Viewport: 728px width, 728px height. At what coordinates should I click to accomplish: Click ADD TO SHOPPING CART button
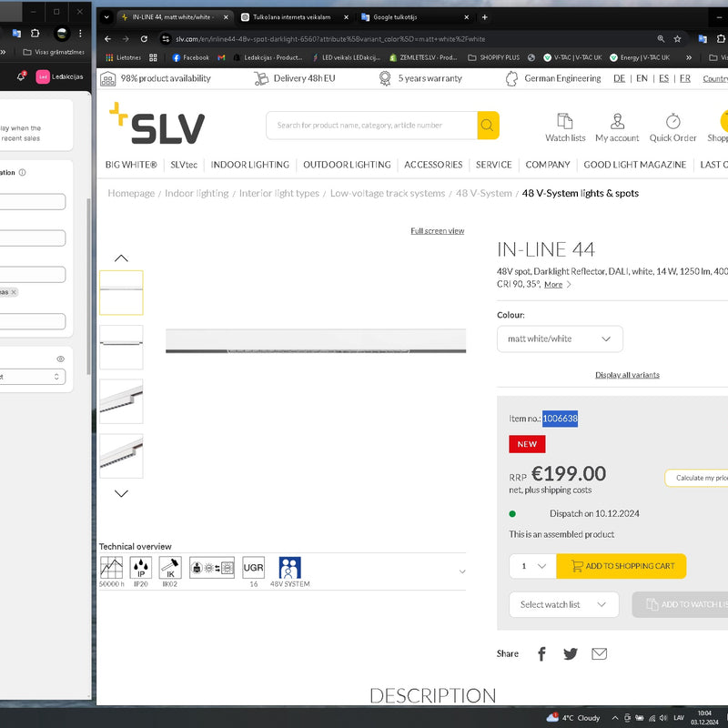(x=622, y=566)
